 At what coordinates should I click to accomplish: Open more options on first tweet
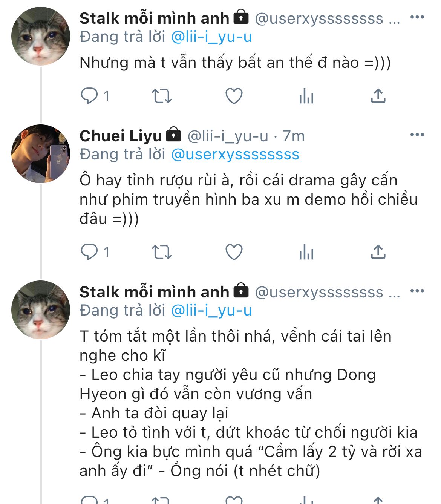click(417, 17)
